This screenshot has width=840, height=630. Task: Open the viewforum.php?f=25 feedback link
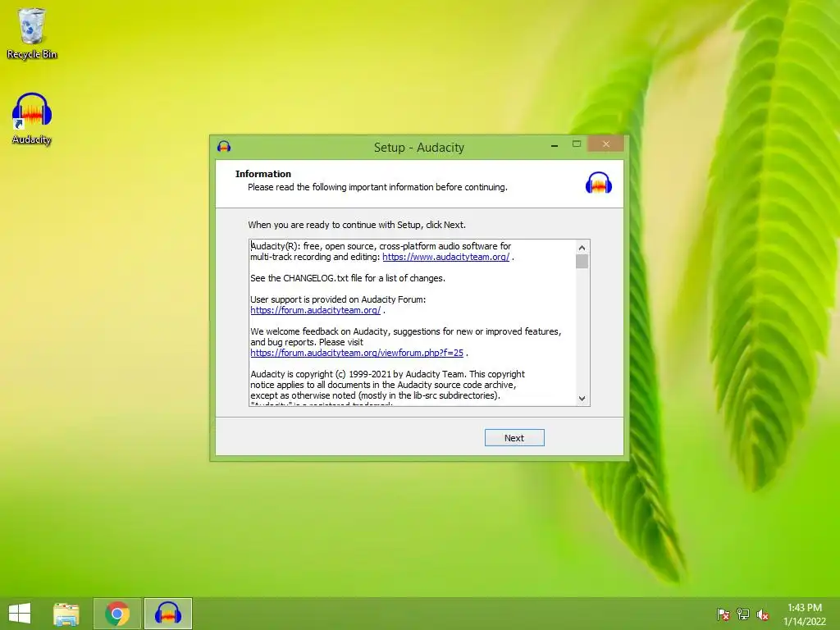click(x=357, y=353)
